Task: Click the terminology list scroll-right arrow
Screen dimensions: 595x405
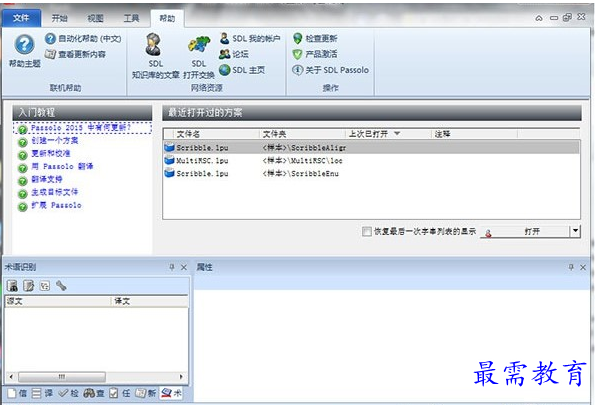Action: point(181,377)
